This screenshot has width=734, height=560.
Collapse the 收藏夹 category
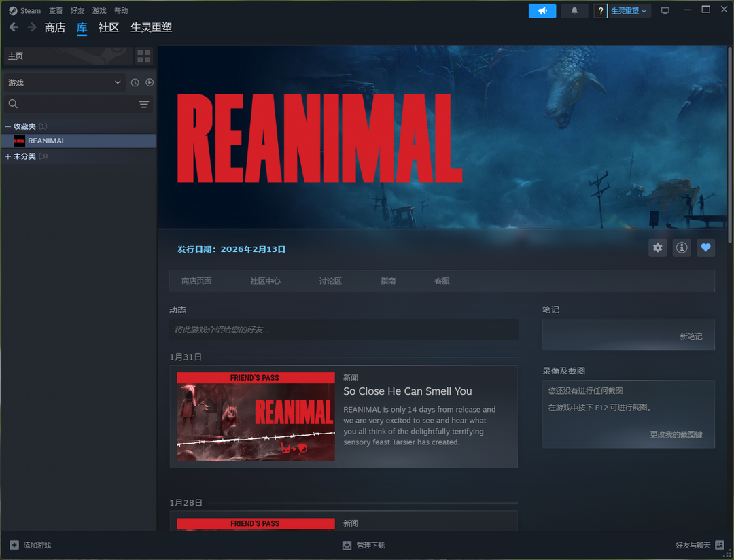(8, 126)
